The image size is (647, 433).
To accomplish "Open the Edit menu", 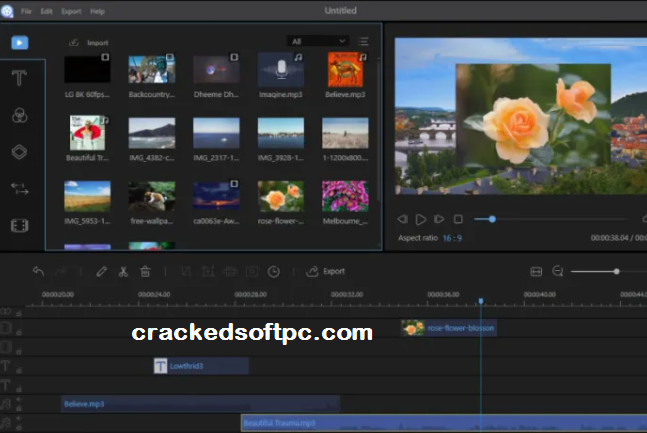I will click(x=46, y=11).
